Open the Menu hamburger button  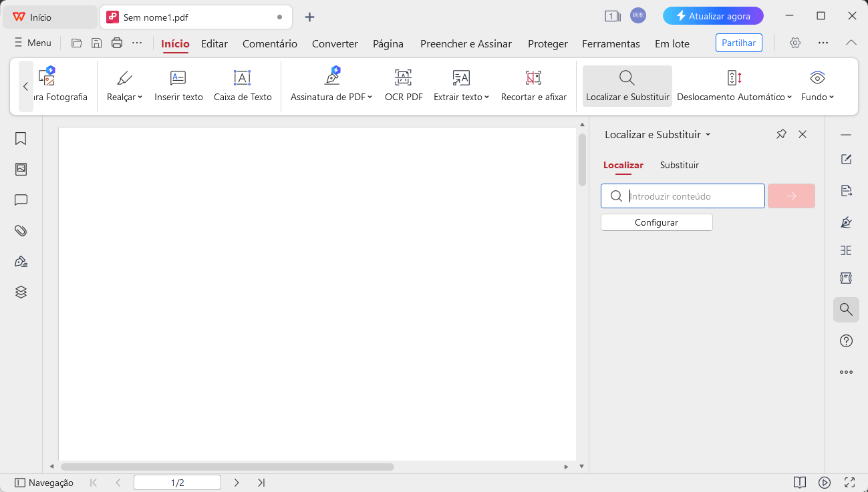click(33, 43)
